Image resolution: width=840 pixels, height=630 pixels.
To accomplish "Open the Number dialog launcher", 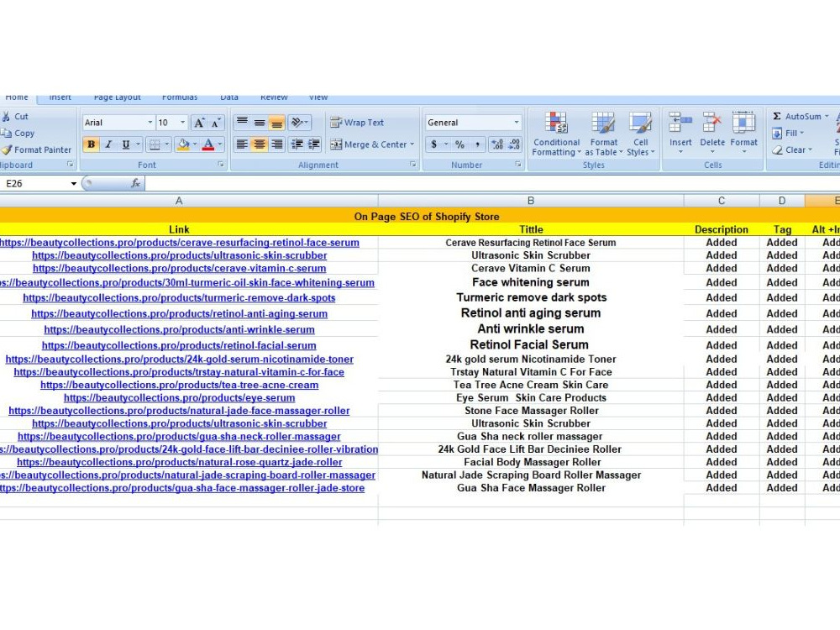I will (x=518, y=165).
